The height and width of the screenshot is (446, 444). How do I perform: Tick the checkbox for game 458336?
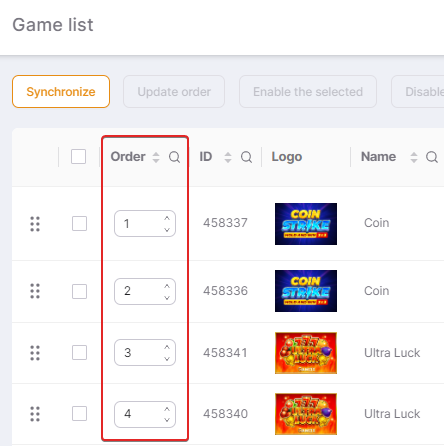point(79,291)
